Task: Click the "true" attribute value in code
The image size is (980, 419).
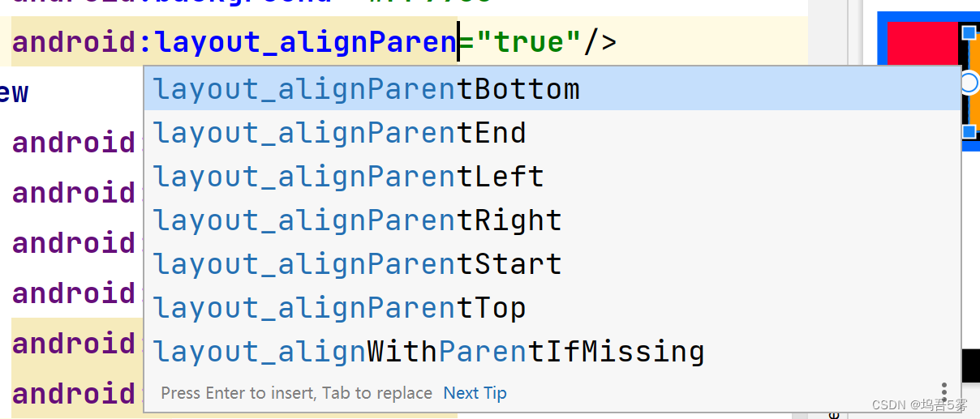Action: pyautogui.click(x=529, y=41)
